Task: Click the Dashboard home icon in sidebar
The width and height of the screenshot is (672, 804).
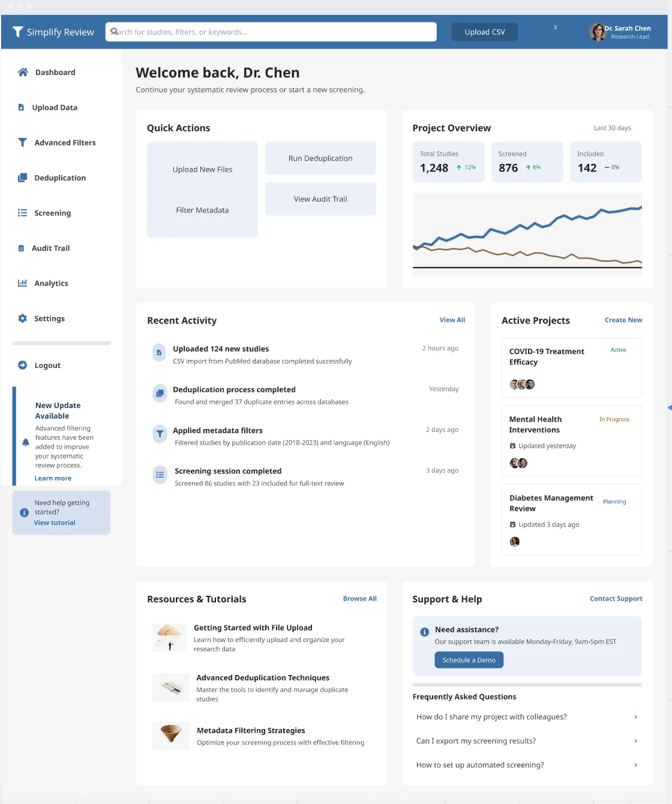Action: click(23, 72)
